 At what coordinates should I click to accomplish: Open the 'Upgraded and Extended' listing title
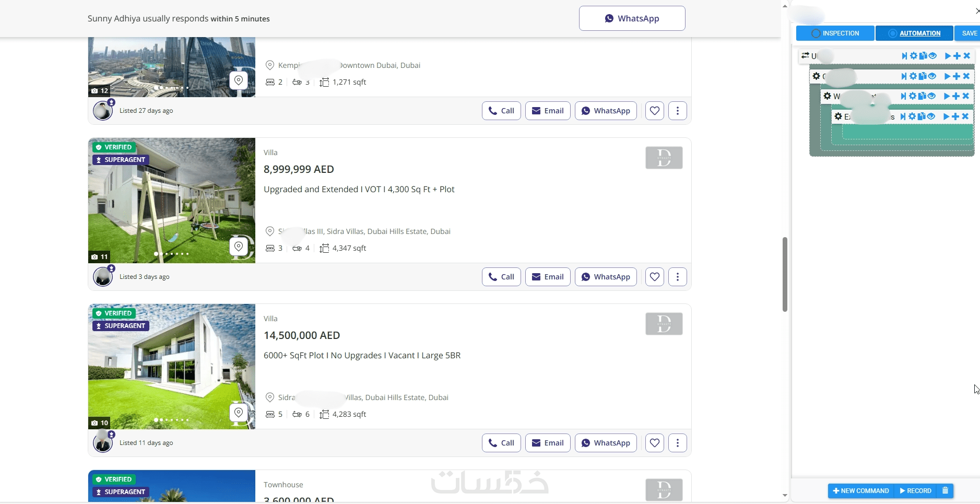click(359, 189)
